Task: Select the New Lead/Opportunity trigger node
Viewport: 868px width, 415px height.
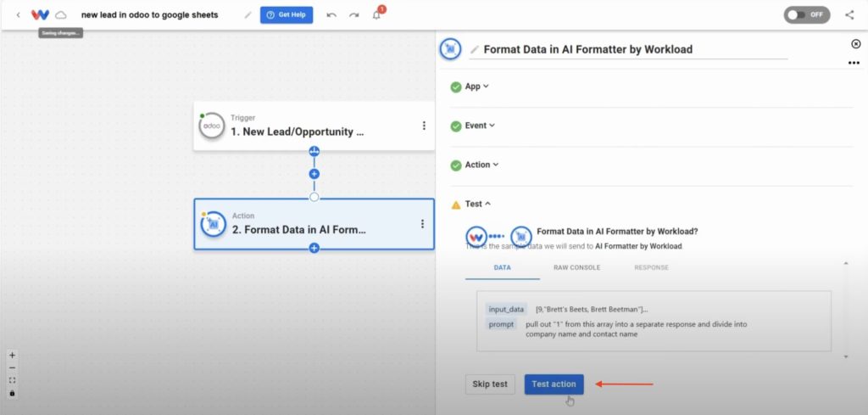Action: [x=314, y=126]
